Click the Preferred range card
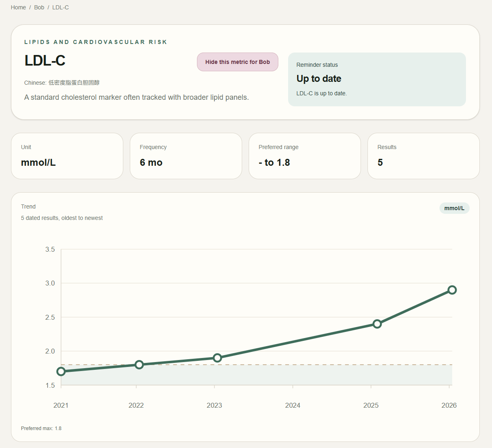The height and width of the screenshot is (448, 492). [x=305, y=156]
